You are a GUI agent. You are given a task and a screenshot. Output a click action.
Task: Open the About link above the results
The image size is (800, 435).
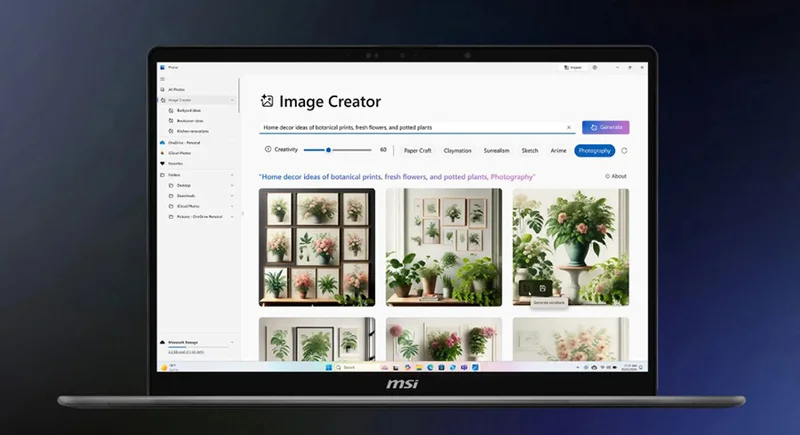point(616,176)
